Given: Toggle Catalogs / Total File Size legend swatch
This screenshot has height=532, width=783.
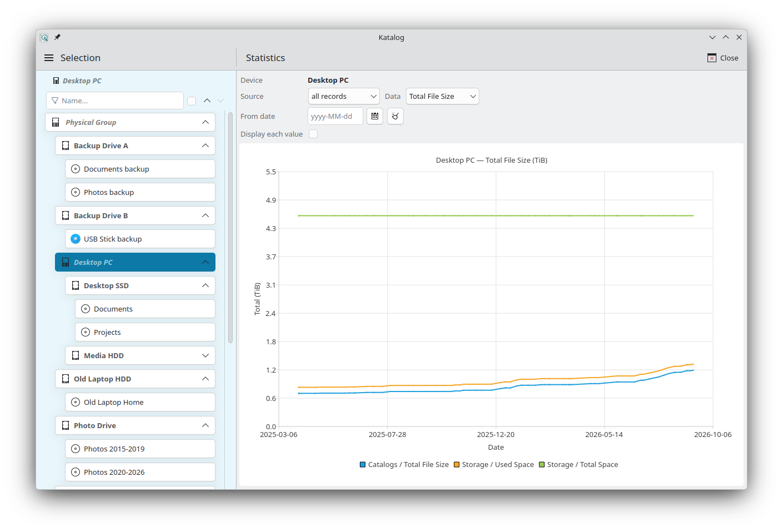Looking at the screenshot, I should [x=363, y=465].
